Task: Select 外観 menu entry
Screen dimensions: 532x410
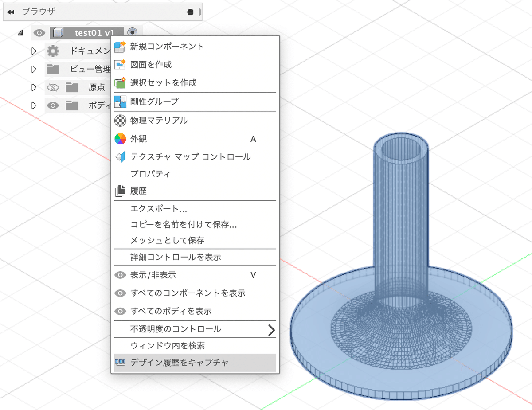Action: pyautogui.click(x=195, y=139)
